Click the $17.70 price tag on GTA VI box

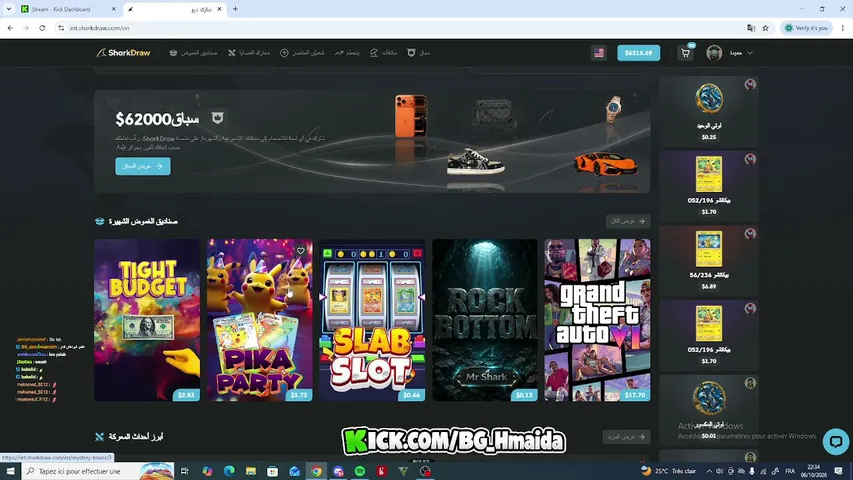635,395
